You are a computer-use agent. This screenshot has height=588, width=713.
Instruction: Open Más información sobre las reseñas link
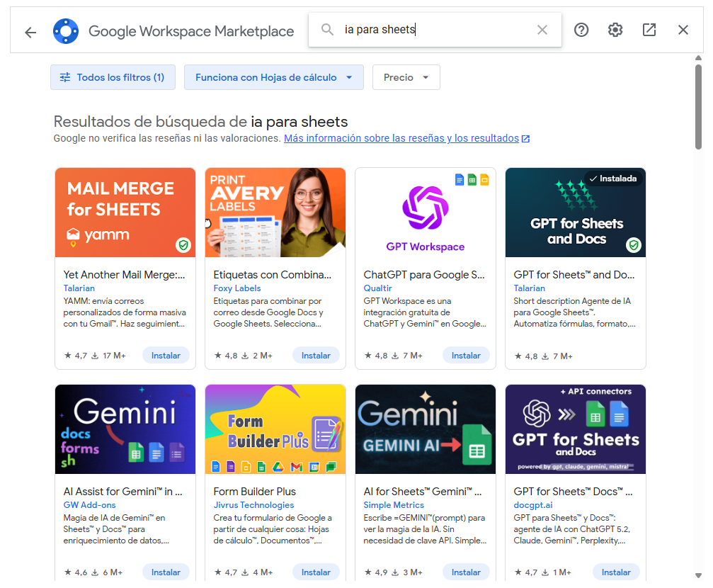coord(401,138)
